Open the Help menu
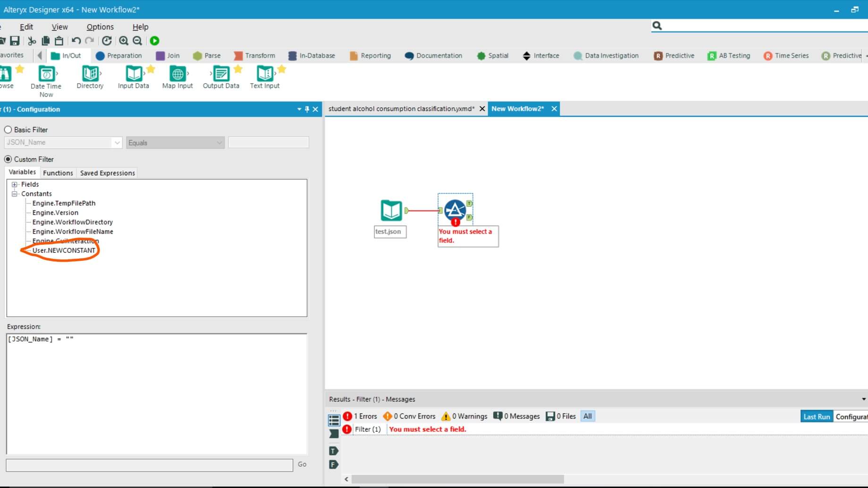868x488 pixels. coord(140,27)
